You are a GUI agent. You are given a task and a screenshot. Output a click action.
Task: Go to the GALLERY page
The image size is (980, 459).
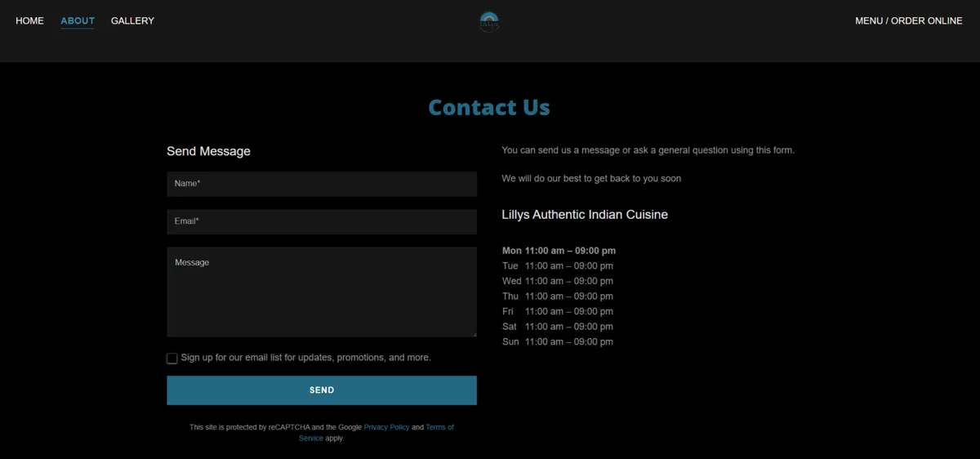click(132, 20)
